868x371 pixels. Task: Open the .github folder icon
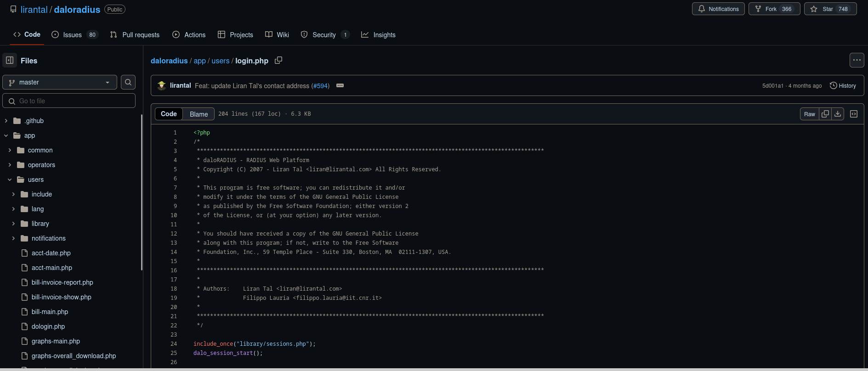coord(17,121)
